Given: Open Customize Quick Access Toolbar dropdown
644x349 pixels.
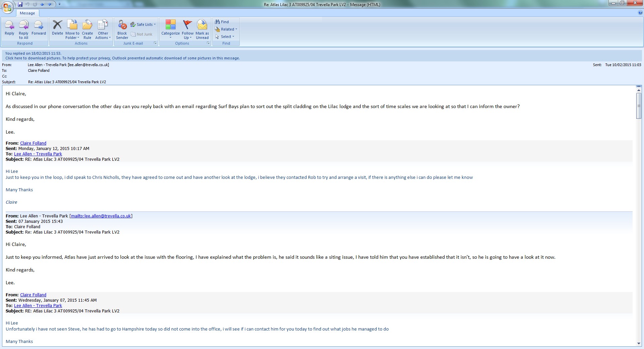Looking at the screenshot, I should [59, 4].
